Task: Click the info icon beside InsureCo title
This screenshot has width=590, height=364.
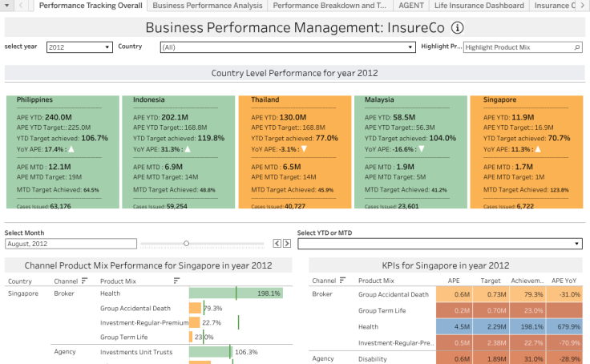Action: click(x=457, y=28)
